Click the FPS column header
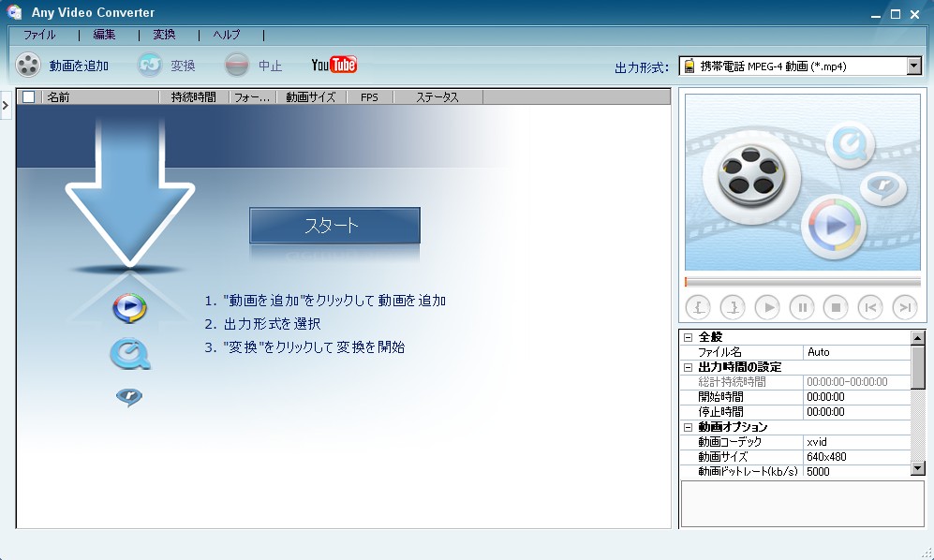The height and width of the screenshot is (560, 934). click(369, 96)
